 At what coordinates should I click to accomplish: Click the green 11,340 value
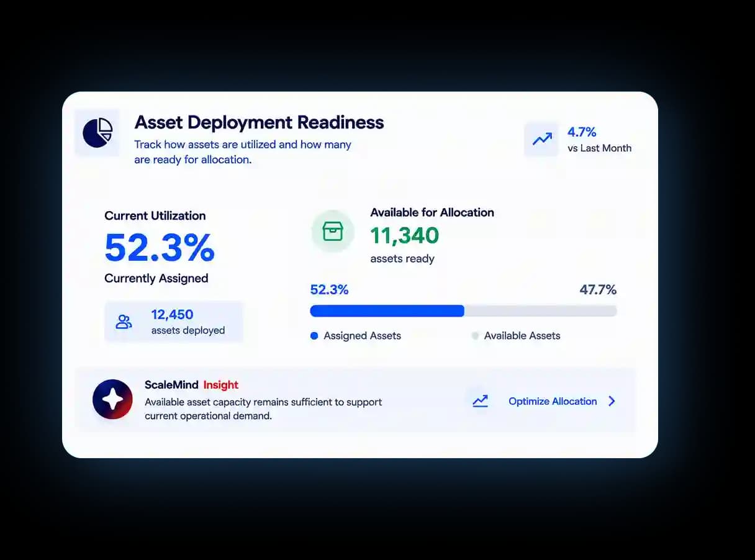(x=405, y=236)
